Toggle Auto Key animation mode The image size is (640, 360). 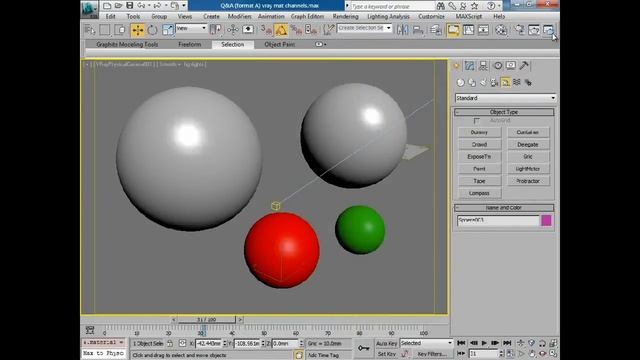[386, 343]
